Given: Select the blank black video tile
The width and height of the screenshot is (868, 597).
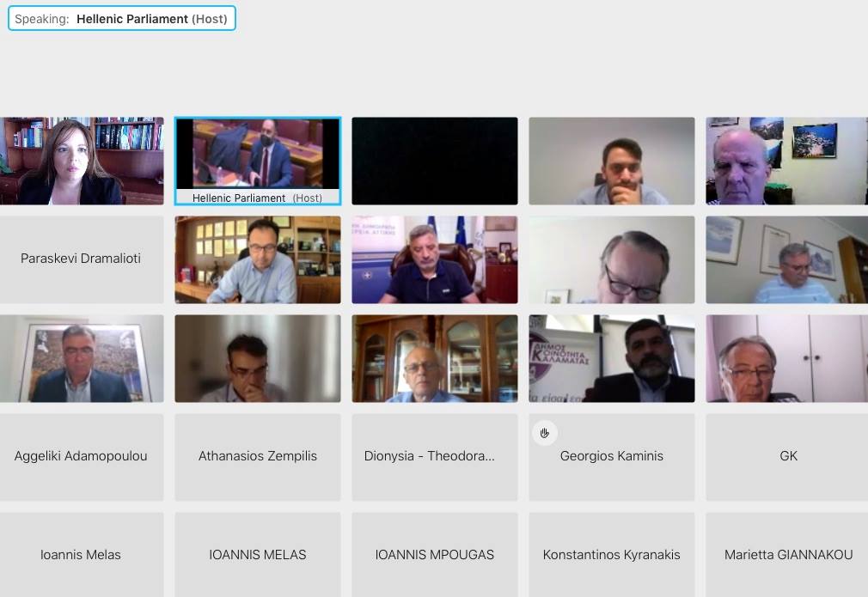Looking at the screenshot, I should pos(434,161).
